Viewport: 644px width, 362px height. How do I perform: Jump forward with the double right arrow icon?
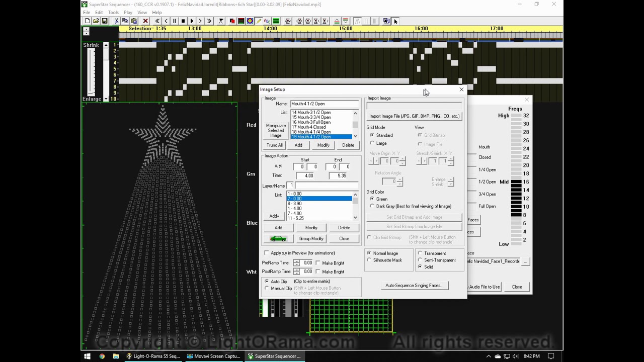pyautogui.click(x=209, y=21)
